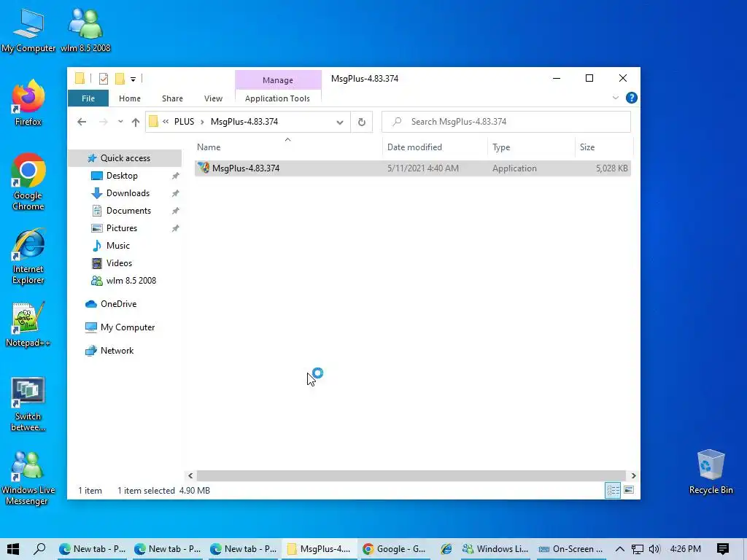The height and width of the screenshot is (560, 747).
Task: Click MsgPlus-4.83.374 breadcrumb in address bar
Action: [244, 122]
